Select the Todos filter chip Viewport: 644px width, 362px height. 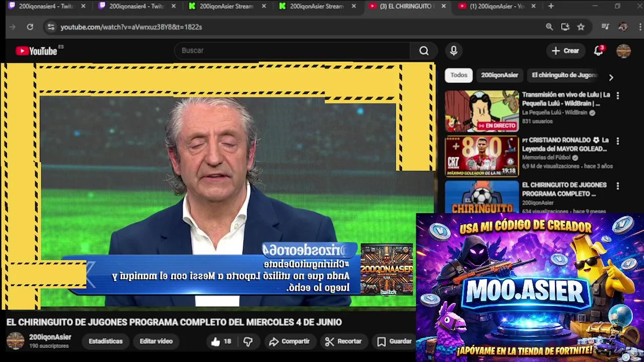point(459,75)
